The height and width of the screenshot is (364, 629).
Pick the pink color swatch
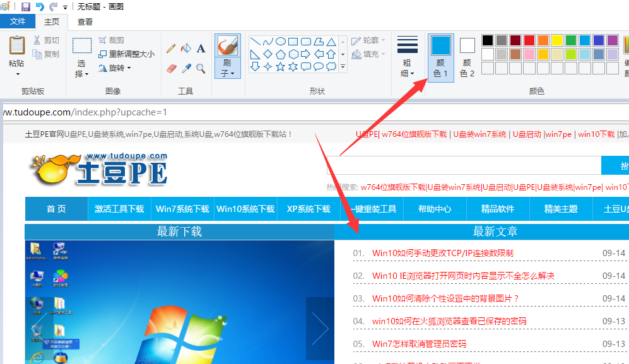(529, 54)
